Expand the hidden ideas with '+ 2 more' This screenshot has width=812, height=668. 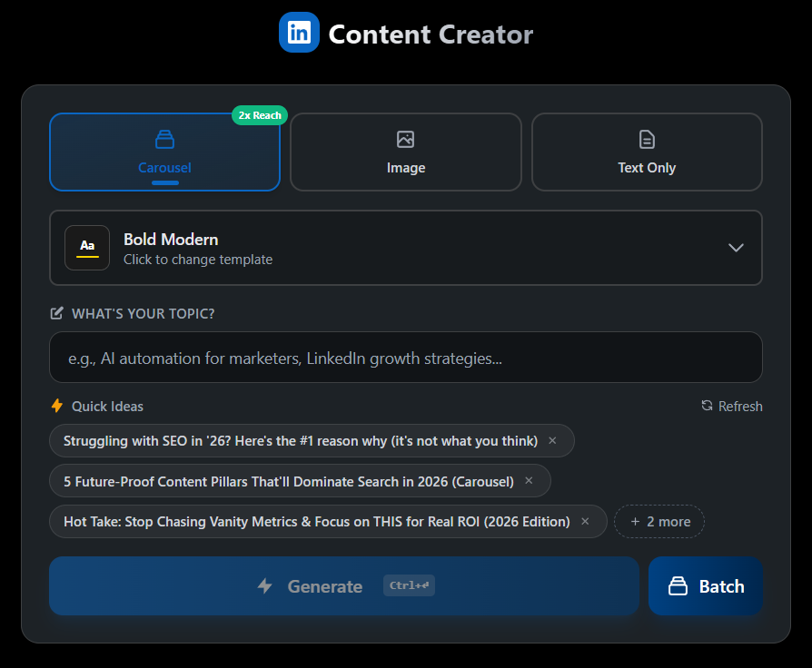click(659, 521)
